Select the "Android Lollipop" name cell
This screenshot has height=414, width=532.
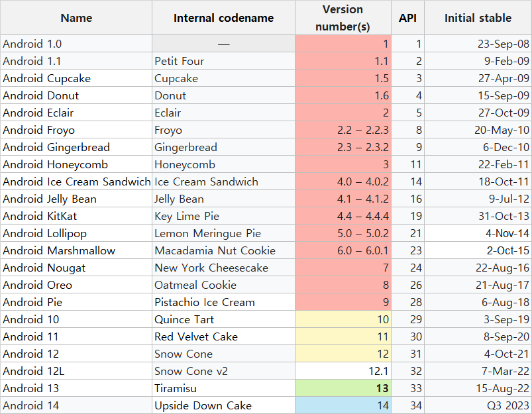(x=76, y=233)
